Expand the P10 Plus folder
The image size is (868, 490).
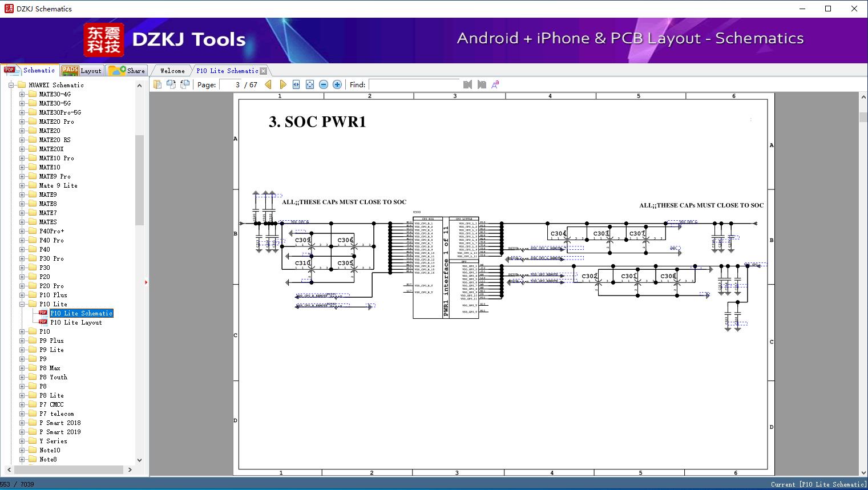(x=22, y=295)
